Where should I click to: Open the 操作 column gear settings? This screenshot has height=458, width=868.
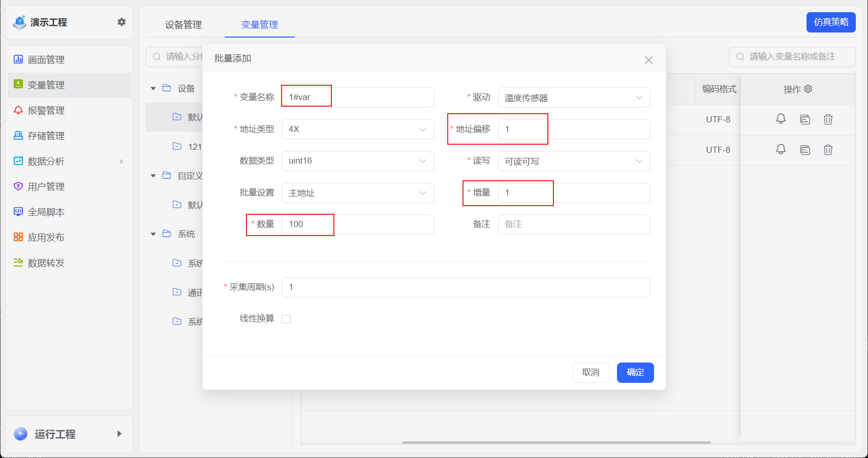[x=808, y=89]
